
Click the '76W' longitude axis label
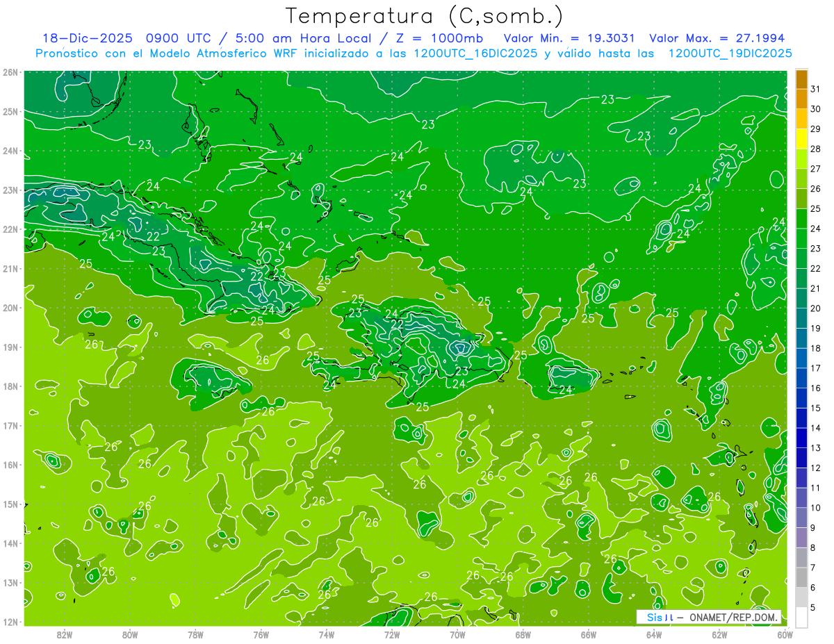click(x=261, y=634)
